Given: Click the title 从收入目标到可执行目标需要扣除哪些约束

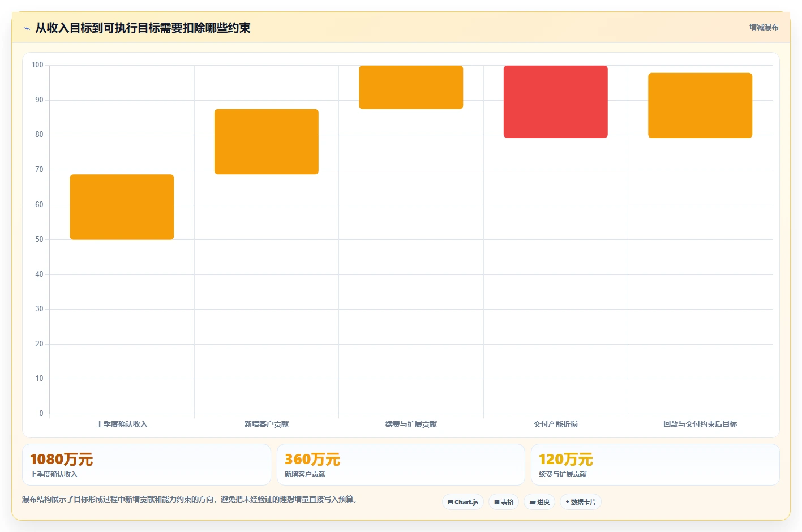Looking at the screenshot, I should pyautogui.click(x=143, y=28).
